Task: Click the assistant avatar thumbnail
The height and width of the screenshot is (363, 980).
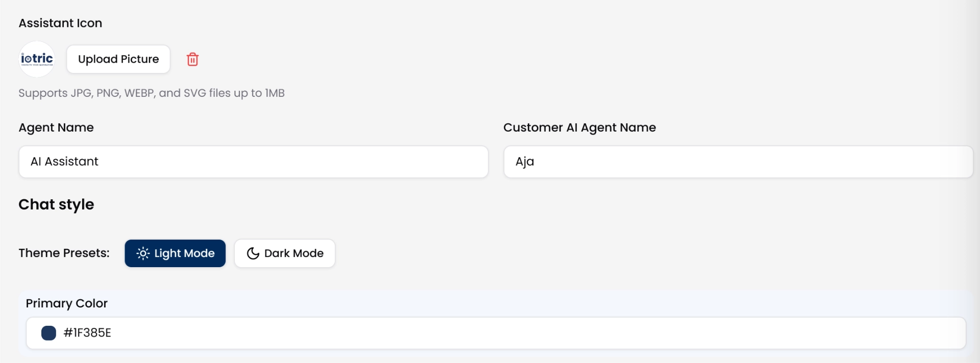Action: pyautogui.click(x=36, y=59)
